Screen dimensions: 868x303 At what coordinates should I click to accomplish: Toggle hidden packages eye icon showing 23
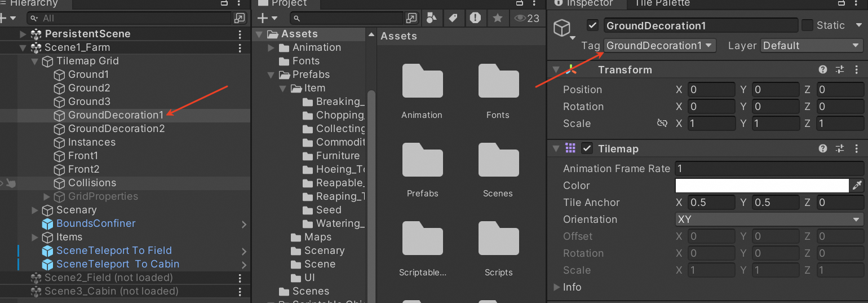point(526,18)
